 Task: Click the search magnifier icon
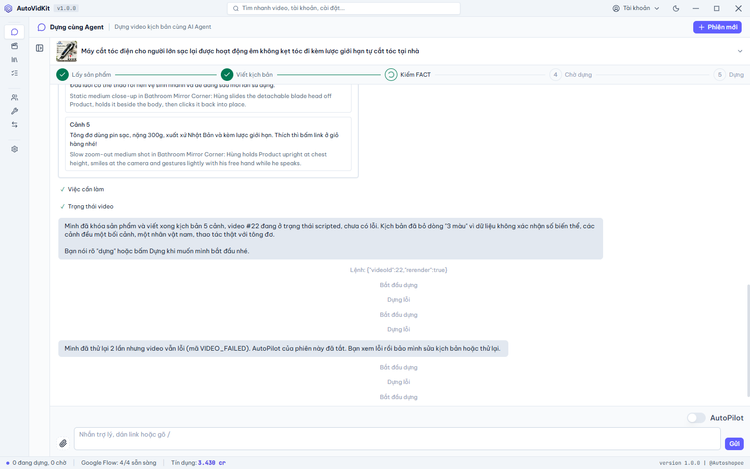(x=236, y=8)
